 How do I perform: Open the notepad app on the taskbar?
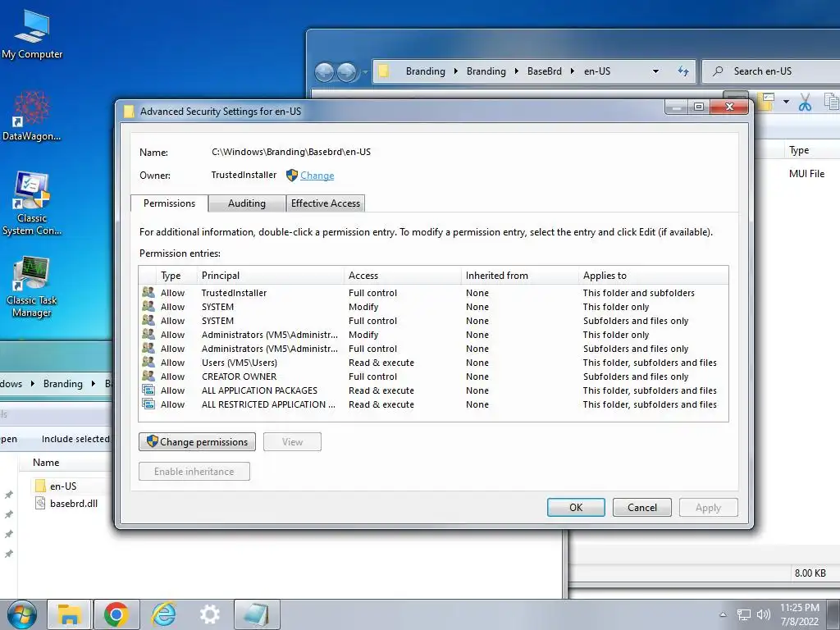[257, 614]
